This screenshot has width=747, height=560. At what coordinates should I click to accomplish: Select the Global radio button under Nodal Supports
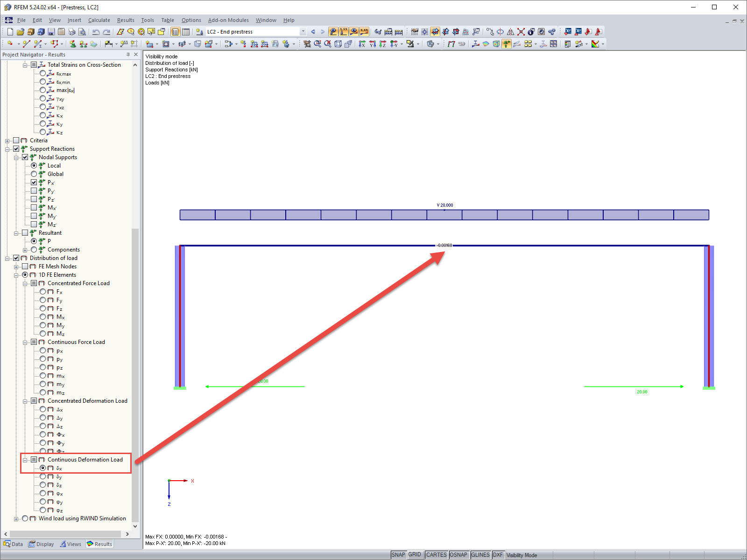34,174
